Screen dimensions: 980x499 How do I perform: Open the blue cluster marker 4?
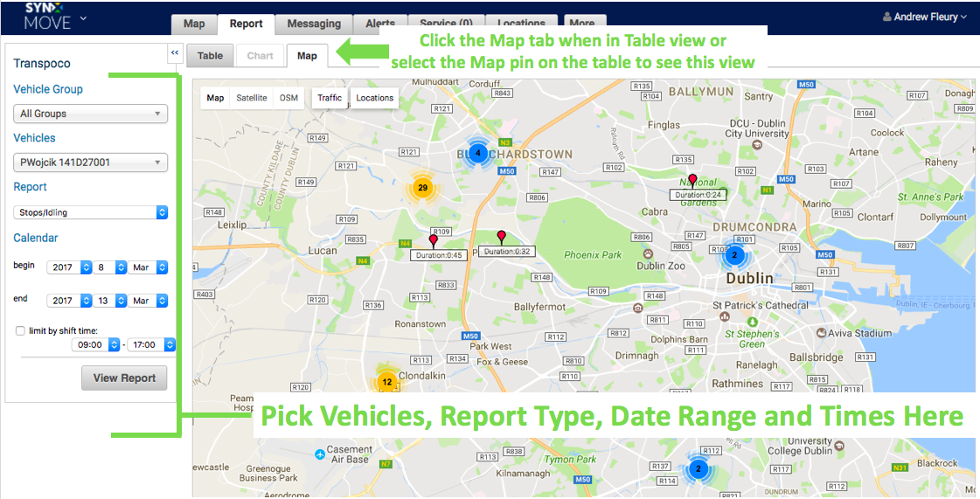(x=478, y=152)
